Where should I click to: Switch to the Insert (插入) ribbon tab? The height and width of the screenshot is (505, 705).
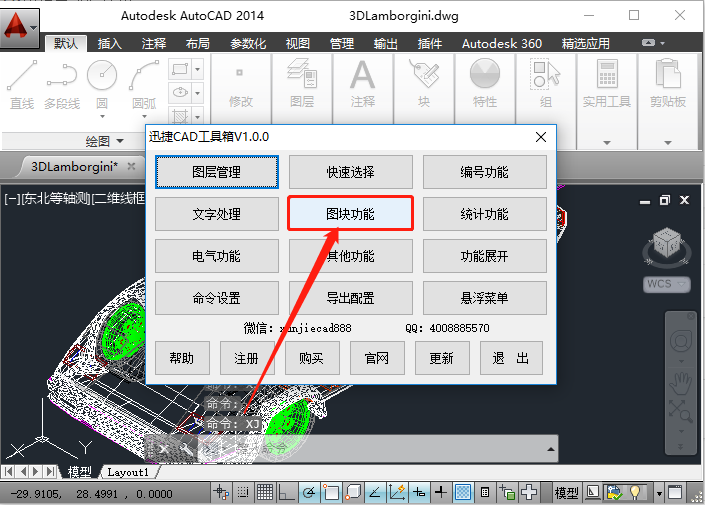click(x=110, y=44)
